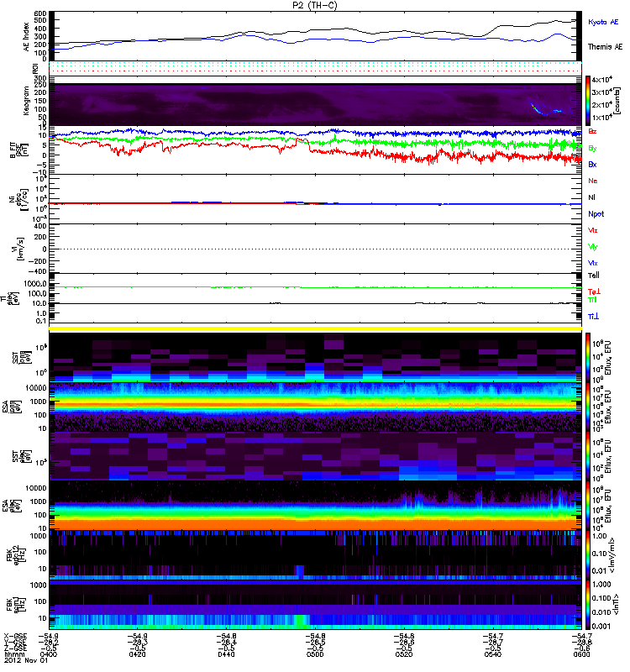Click the 0440 time tick label
Screen dimensions: 630x672
226,654
